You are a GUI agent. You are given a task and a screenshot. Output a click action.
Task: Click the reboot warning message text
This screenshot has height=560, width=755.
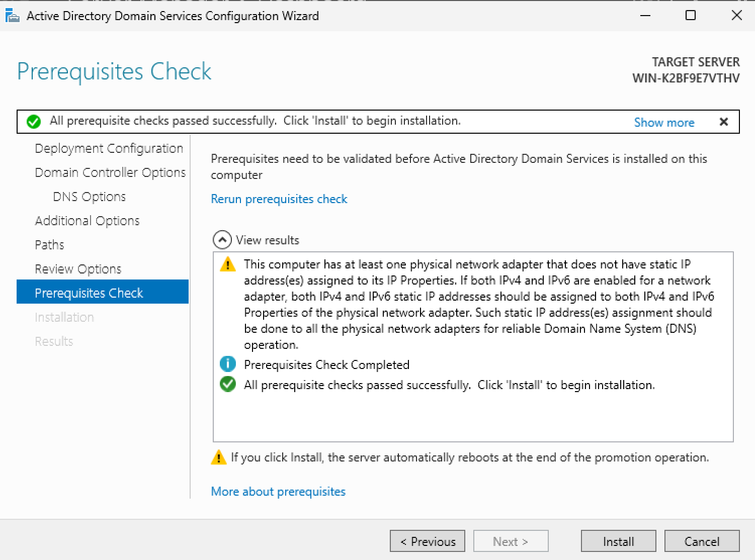click(470, 457)
